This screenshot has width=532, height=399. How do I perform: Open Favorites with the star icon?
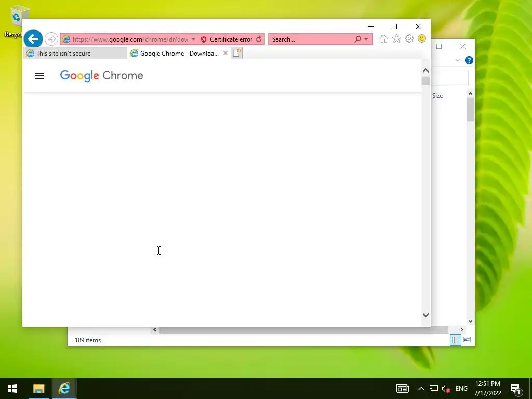[x=396, y=38]
